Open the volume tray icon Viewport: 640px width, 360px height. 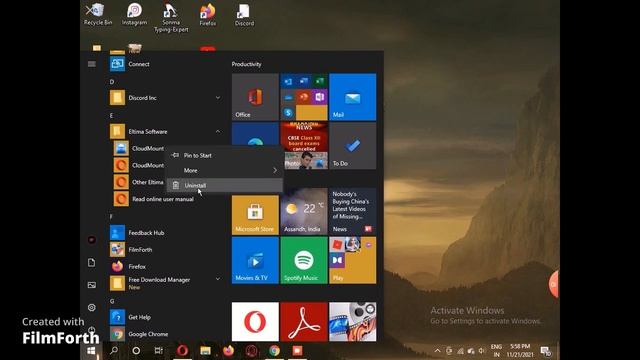(482, 351)
